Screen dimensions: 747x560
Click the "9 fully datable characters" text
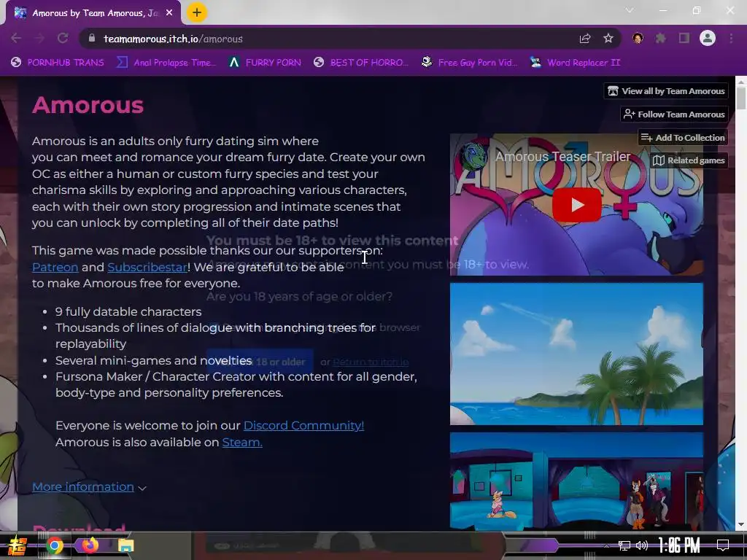point(128,312)
